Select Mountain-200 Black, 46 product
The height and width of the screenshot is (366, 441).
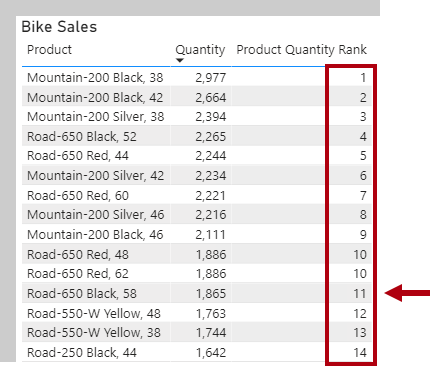pyautogui.click(x=95, y=235)
